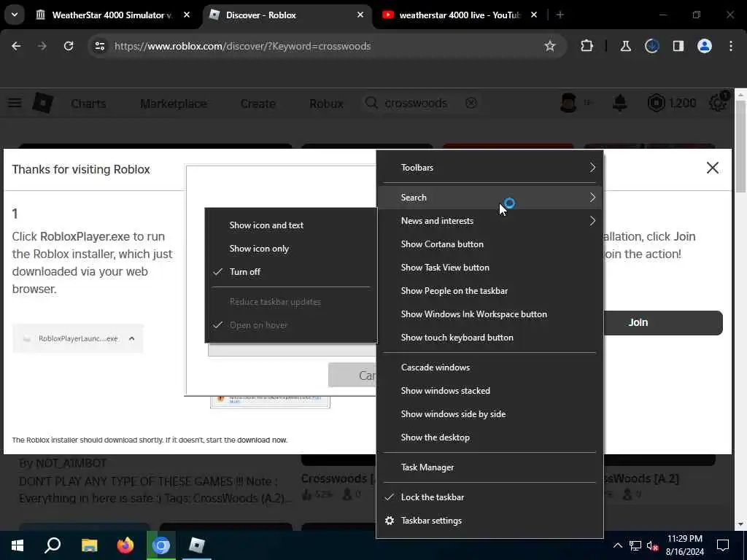Switch to the Discover - Roblox tab
This screenshot has height=560, width=747.
pyautogui.click(x=287, y=15)
